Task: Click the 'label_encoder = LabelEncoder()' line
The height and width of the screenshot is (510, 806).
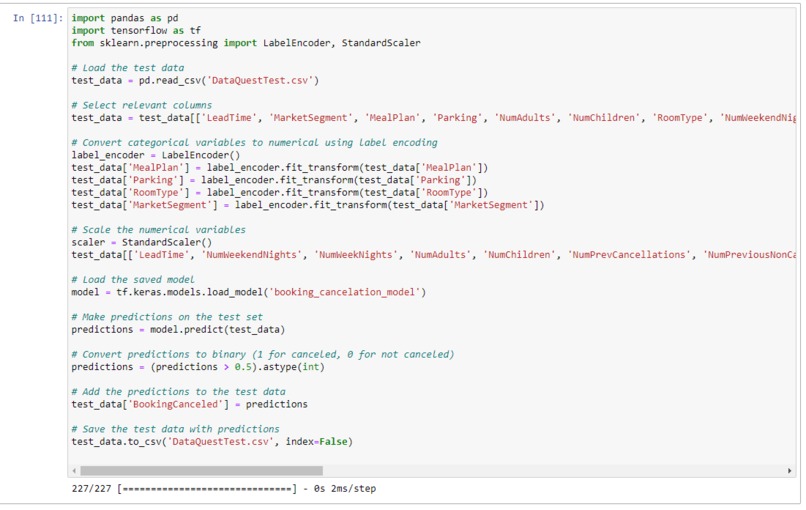Action: (156, 155)
